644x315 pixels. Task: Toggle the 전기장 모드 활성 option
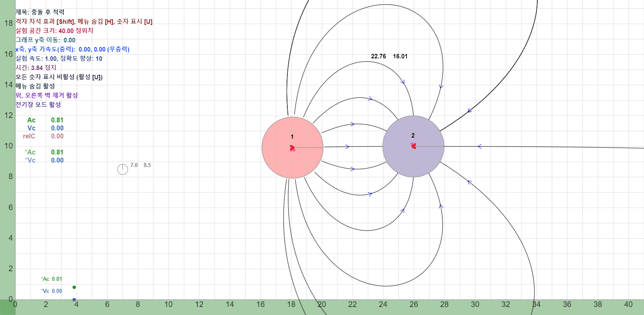pyautogui.click(x=38, y=105)
